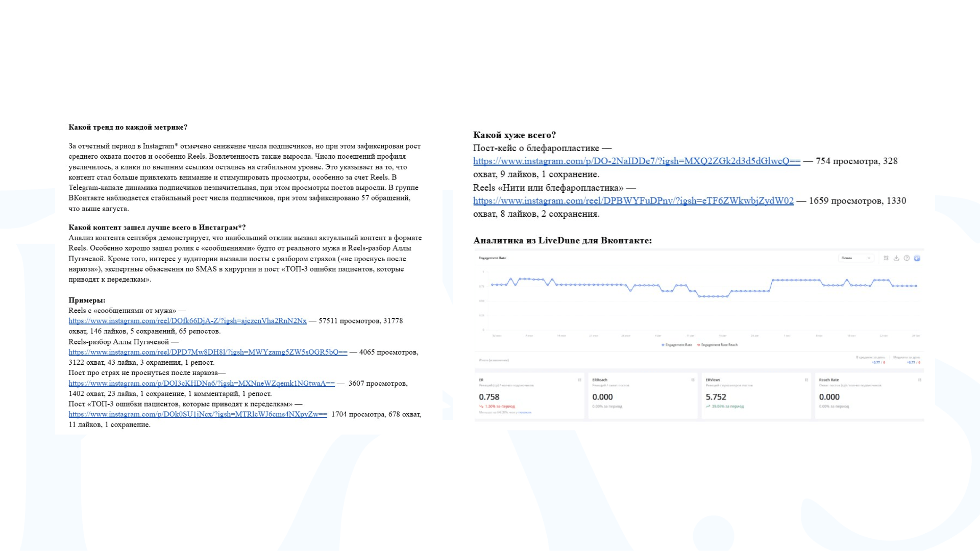Screen dimensions: 980x551
Task: Click the drag-handle icon on the ERReach card
Action: pos(693,380)
